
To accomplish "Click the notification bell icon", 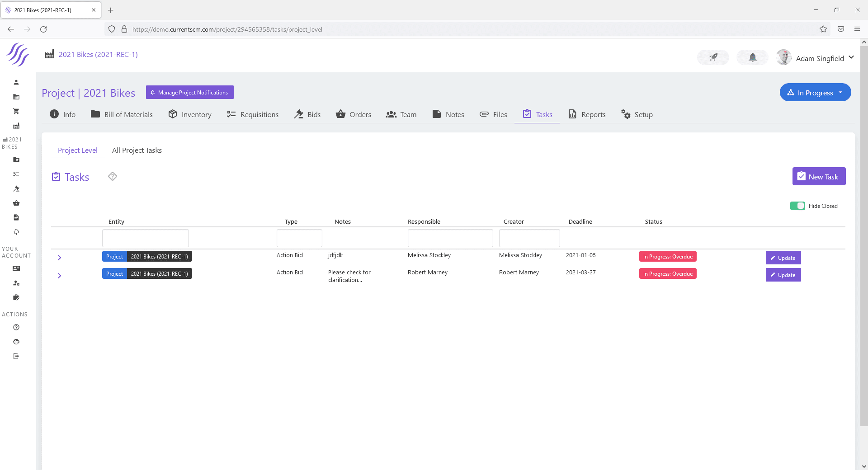I will (x=752, y=57).
